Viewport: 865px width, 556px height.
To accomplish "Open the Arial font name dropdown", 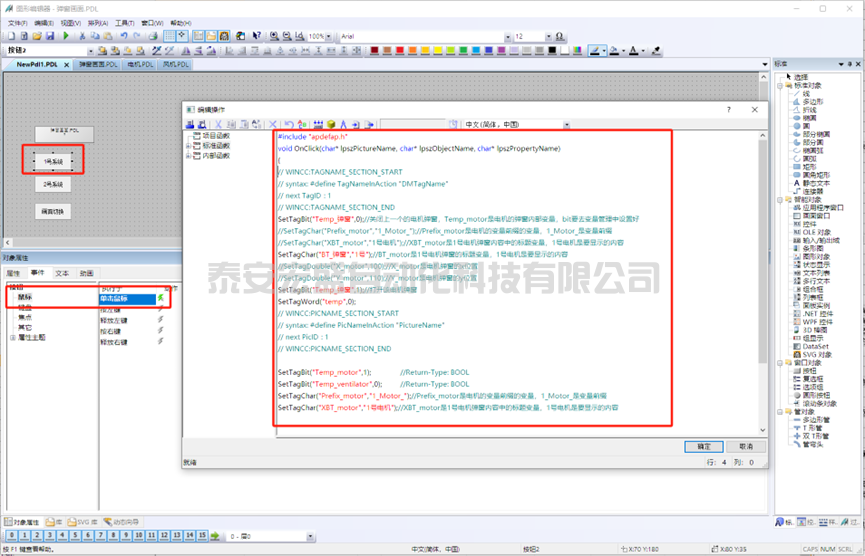I will [506, 36].
